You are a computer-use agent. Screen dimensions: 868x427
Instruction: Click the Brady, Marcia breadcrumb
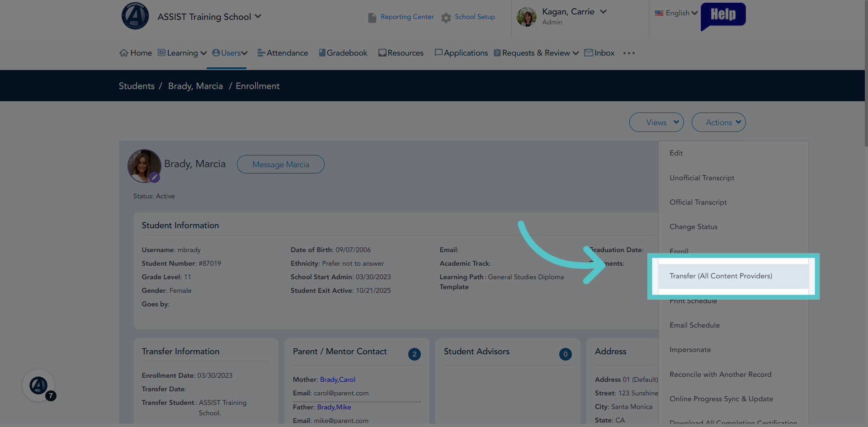(x=195, y=86)
